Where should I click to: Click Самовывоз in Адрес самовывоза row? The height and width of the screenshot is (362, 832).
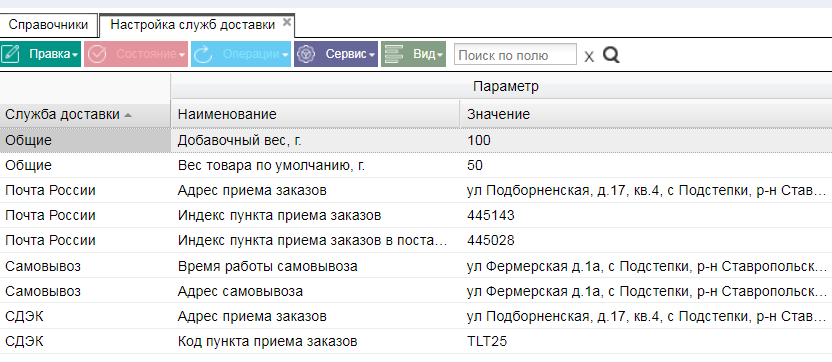pyautogui.click(x=43, y=291)
